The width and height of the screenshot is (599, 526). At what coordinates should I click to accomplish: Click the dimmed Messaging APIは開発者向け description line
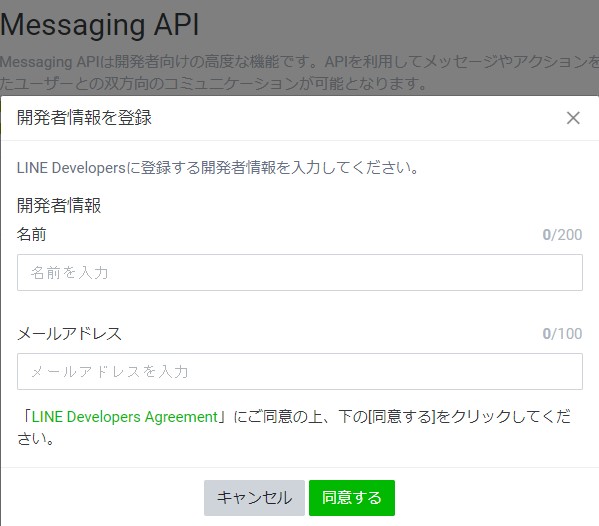point(300,62)
